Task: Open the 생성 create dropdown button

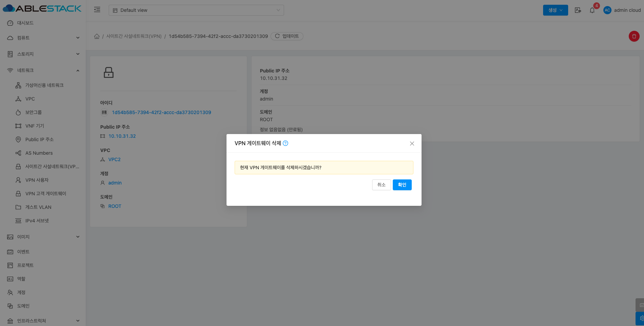Action: 556,10
